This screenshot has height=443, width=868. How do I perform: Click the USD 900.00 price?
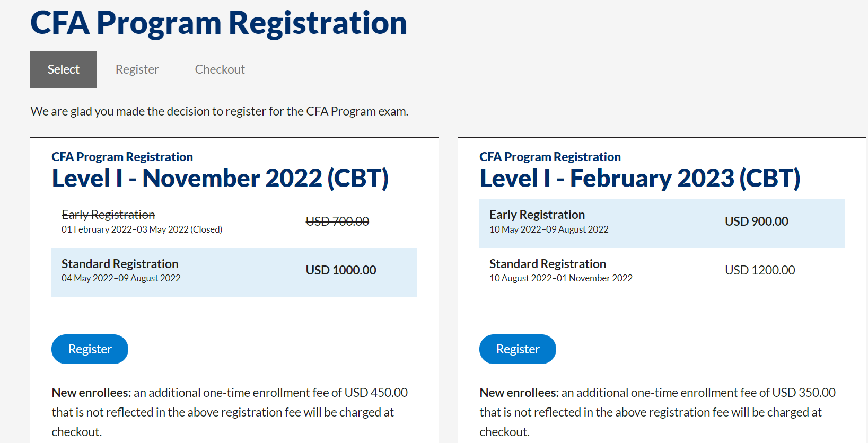756,221
